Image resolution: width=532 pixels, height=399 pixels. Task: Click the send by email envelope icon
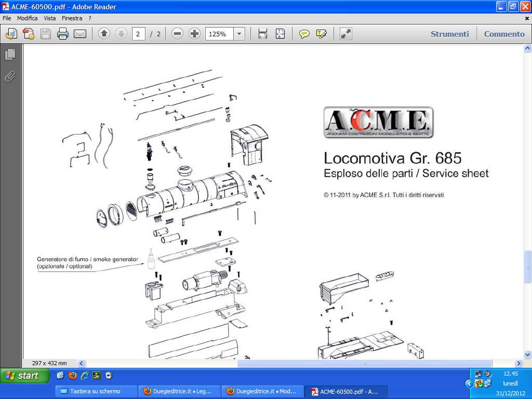click(79, 34)
